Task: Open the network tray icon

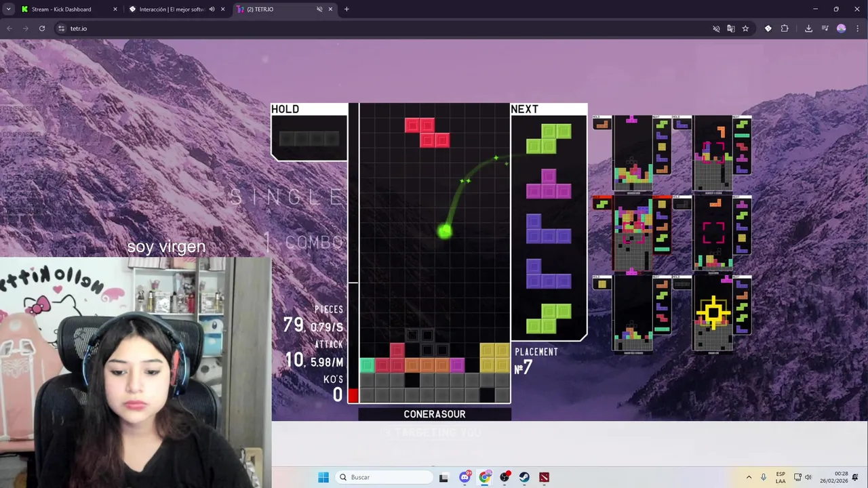Action: [x=797, y=477]
